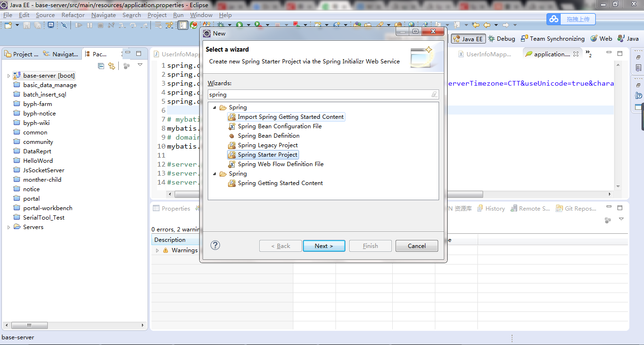This screenshot has width=644, height=345.
Task: Switch to the Debug perspective
Action: tap(502, 39)
